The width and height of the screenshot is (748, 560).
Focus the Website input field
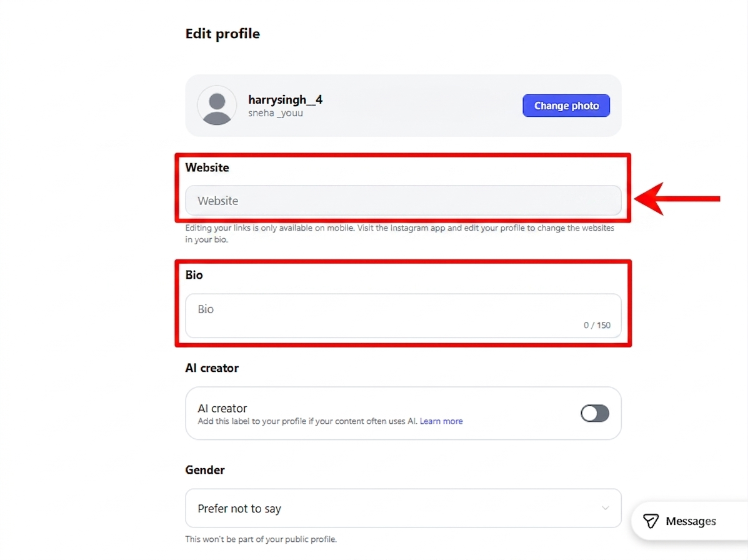point(403,201)
